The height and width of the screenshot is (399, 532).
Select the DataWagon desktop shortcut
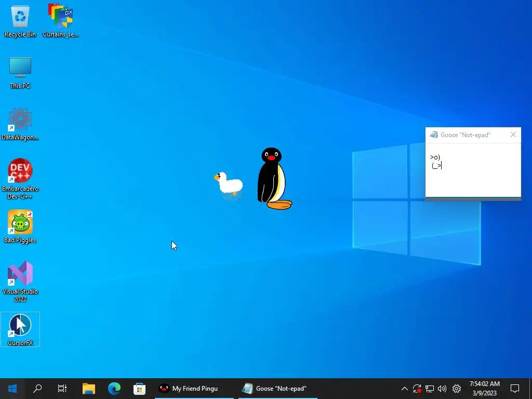[20, 124]
